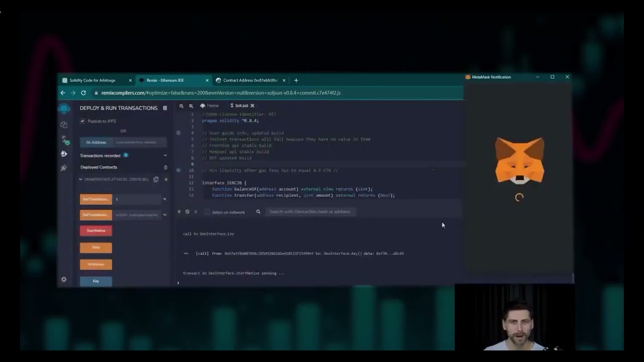Click 'transact to DexInterface.StartNative pending' line
Viewport: 644px width, 362px height.
coord(233,273)
